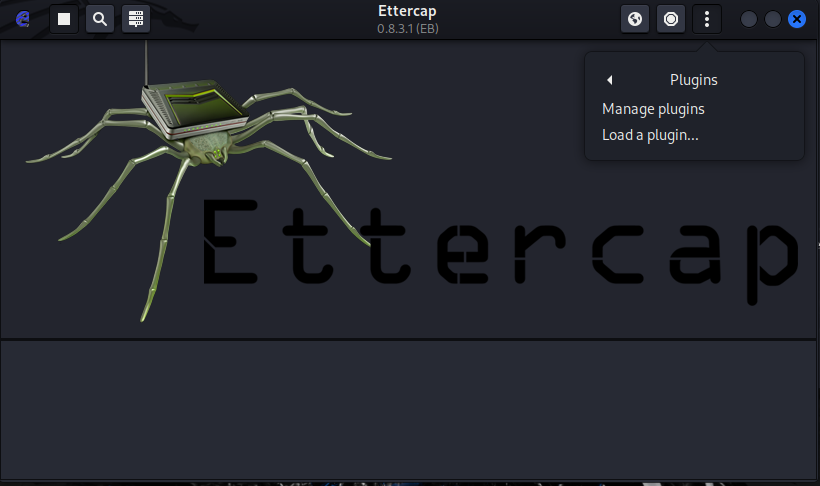Scan for hosts with the magnifier icon
The height and width of the screenshot is (486, 820).
coord(100,19)
